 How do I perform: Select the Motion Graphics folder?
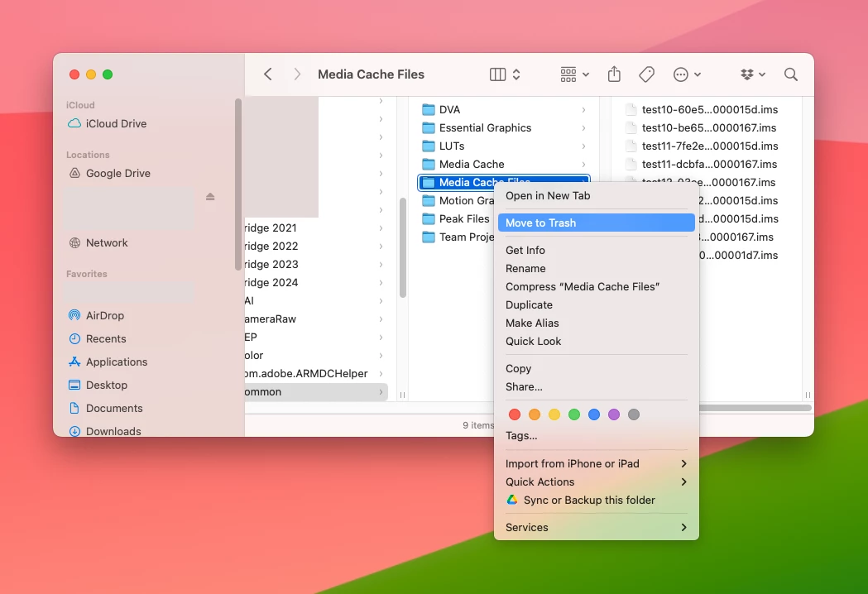(456, 200)
